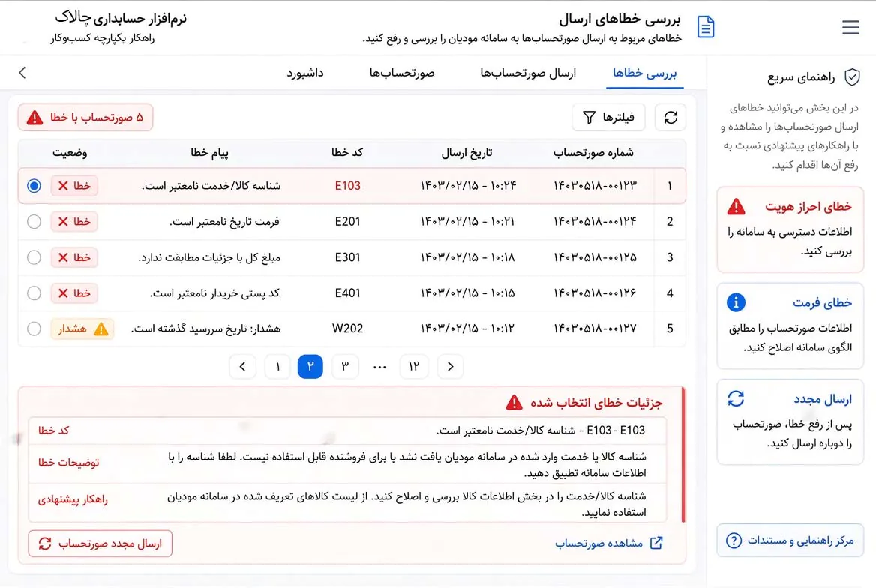Click the message کد پستی خریدار نامعتبر است
Viewport: 876px width, 588px height.
(x=215, y=293)
